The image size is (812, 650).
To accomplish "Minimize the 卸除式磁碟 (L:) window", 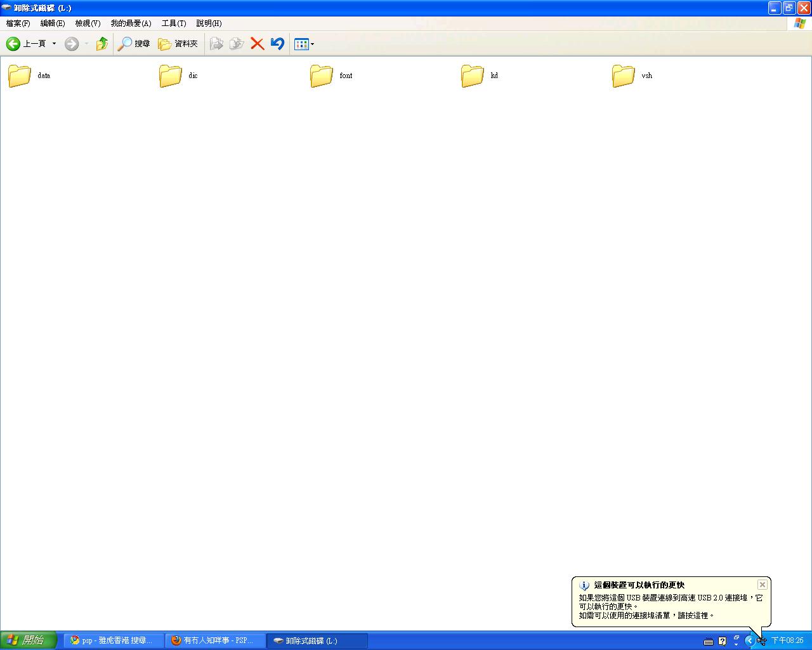I will click(x=775, y=8).
